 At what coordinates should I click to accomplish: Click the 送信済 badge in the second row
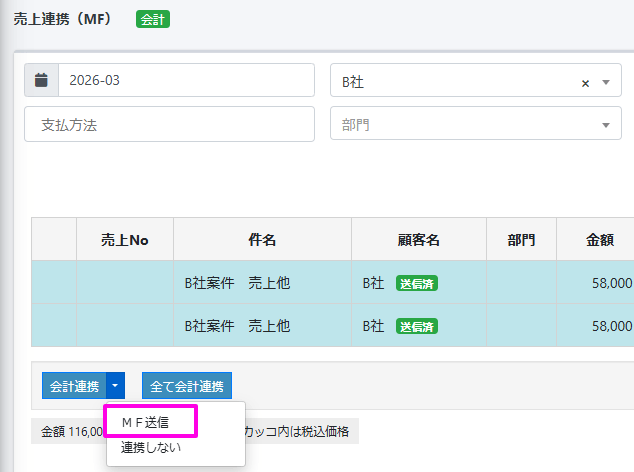click(x=417, y=326)
